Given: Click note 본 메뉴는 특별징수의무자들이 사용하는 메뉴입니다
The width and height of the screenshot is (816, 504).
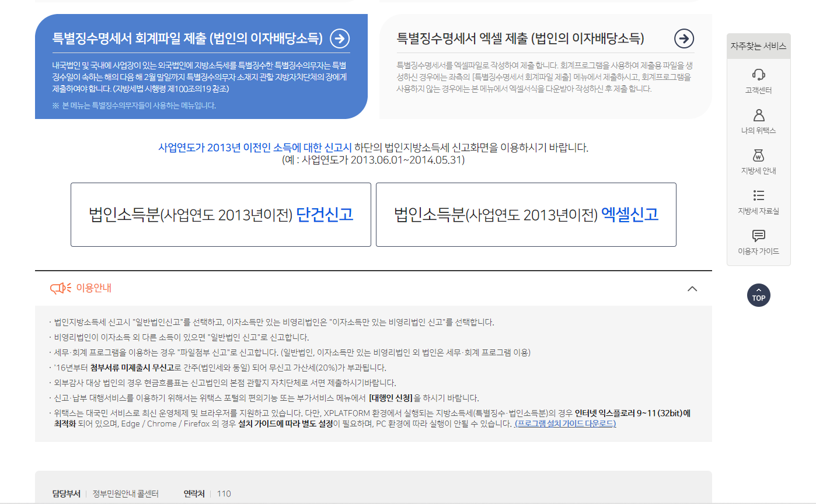Looking at the screenshot, I should point(134,106).
